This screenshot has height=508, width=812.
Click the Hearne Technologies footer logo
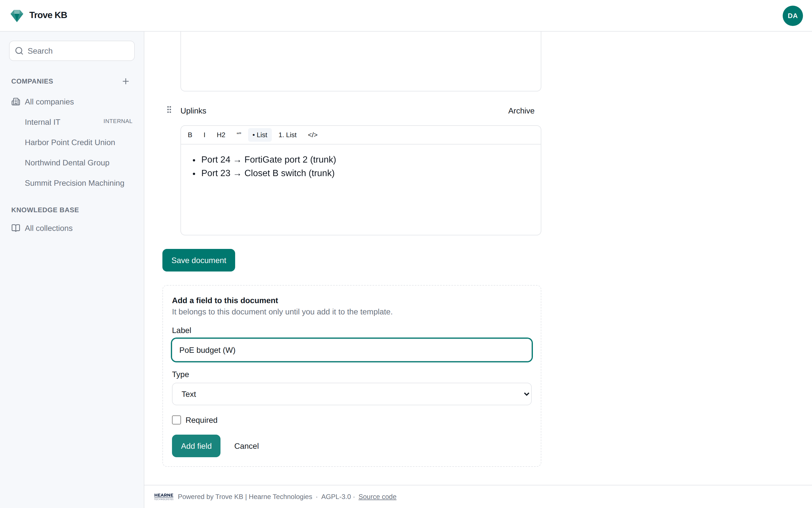point(164,497)
